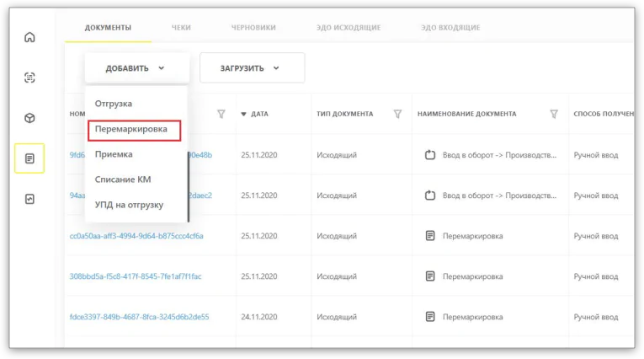
Task: Filter by document number column
Action: click(x=221, y=114)
